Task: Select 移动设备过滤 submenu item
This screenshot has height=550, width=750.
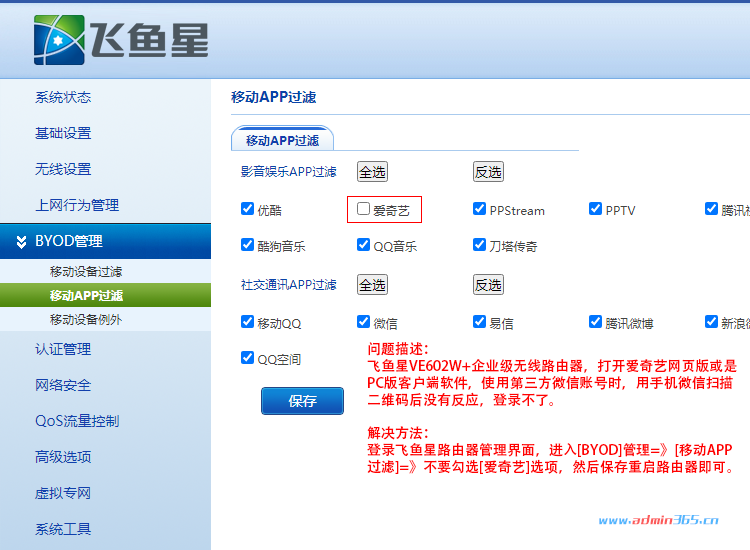Action: click(x=86, y=272)
